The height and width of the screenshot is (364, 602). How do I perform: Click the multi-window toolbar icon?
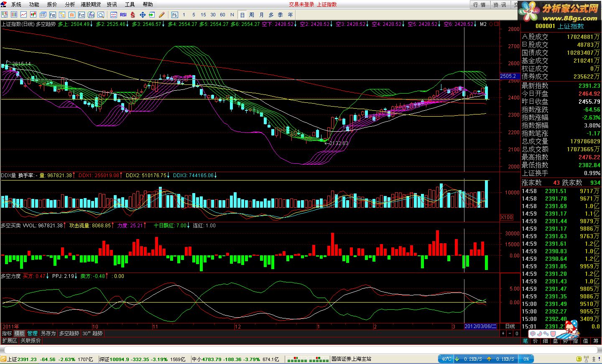point(43,15)
